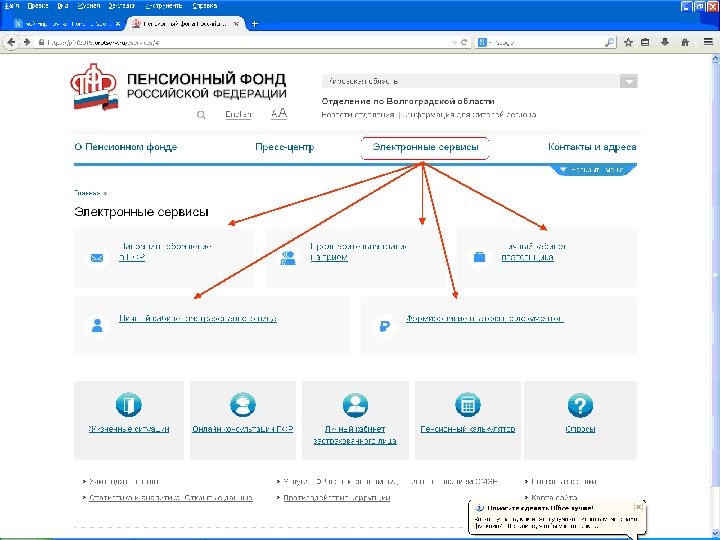This screenshot has height=540, width=720.
Task: Click the browser search input field
Action: click(x=546, y=42)
